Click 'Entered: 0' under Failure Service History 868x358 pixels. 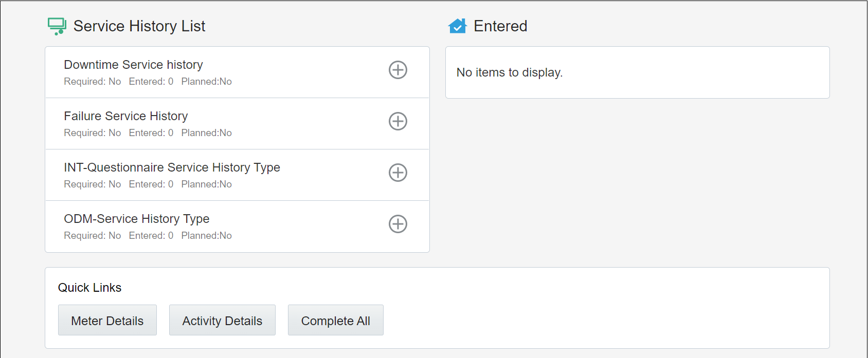click(151, 133)
